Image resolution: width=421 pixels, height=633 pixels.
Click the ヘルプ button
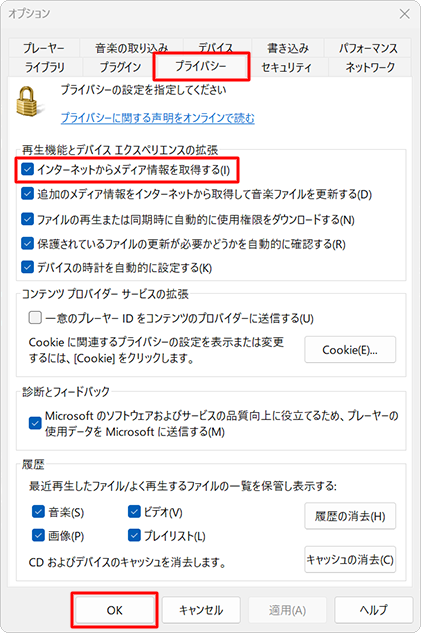coord(373,610)
